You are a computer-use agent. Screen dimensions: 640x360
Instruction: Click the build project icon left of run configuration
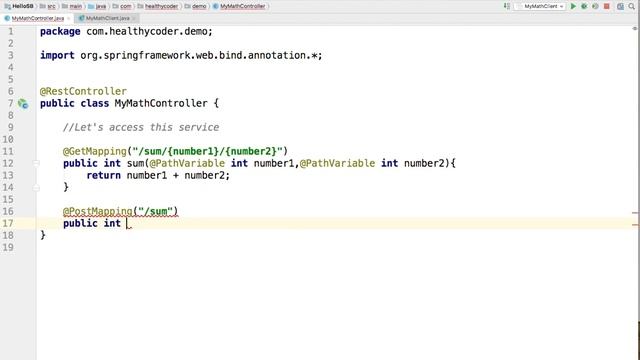tap(507, 6)
